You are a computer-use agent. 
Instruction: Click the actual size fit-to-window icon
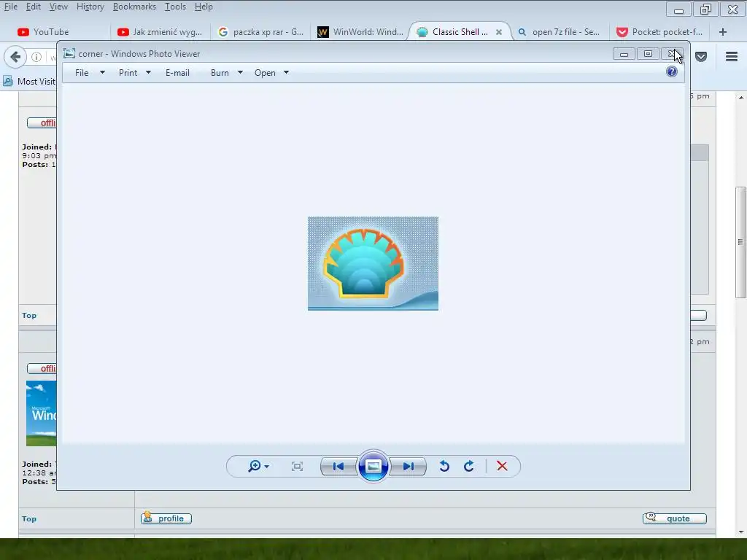pos(297,466)
